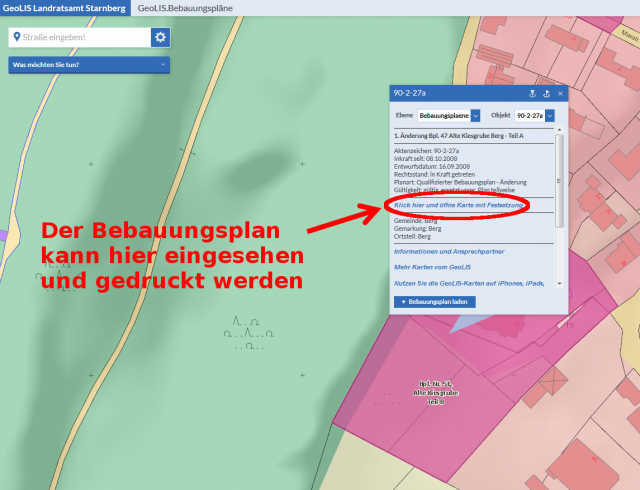Click 'Klick hier und öffne Karte mit Festsetzung' link
Screen dimensions: 640x490
pyautogui.click(x=458, y=205)
